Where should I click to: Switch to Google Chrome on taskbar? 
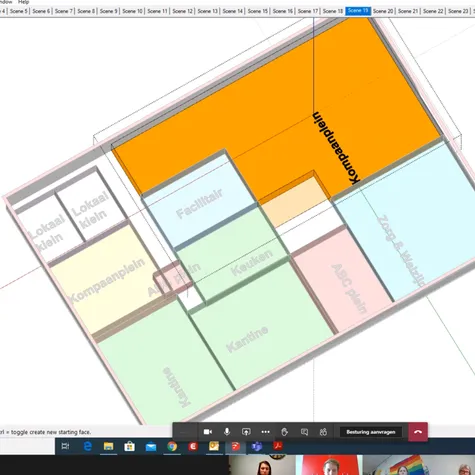tap(172, 446)
